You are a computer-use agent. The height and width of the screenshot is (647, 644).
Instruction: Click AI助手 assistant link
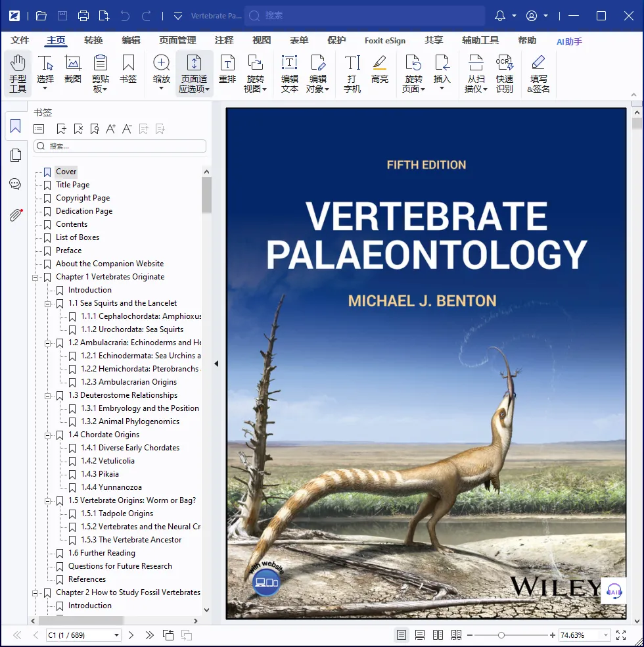(x=569, y=41)
